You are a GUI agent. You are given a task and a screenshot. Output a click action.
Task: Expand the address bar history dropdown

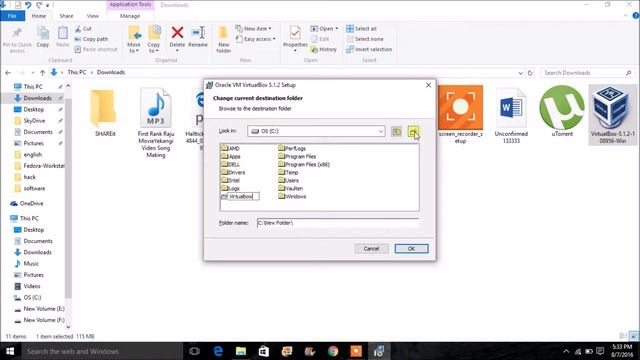pyautogui.click(x=520, y=73)
